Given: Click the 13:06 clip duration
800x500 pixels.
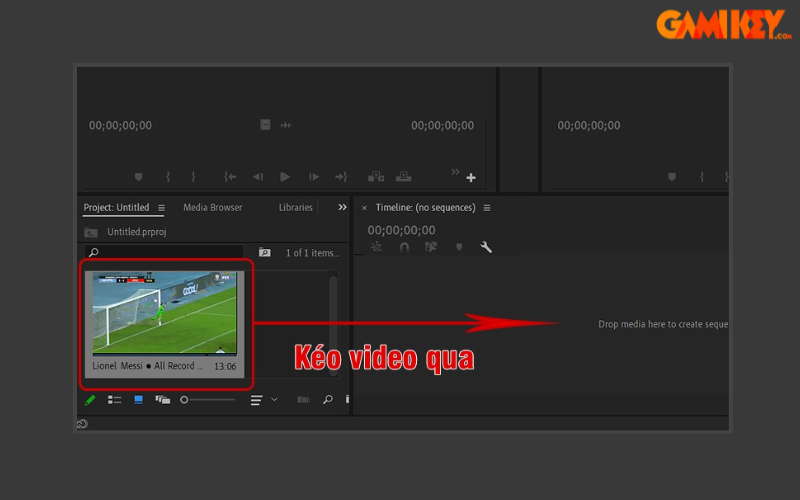Looking at the screenshot, I should click(225, 366).
